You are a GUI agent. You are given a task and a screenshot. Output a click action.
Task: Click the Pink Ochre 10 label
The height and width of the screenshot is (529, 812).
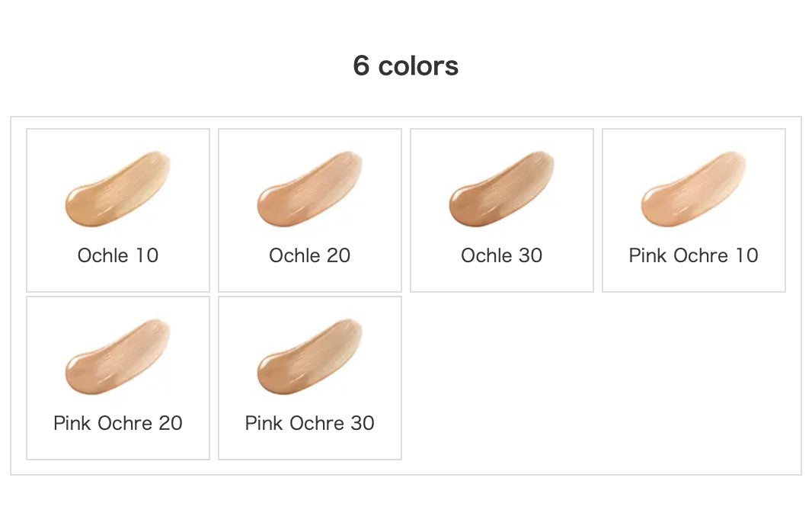click(x=693, y=255)
